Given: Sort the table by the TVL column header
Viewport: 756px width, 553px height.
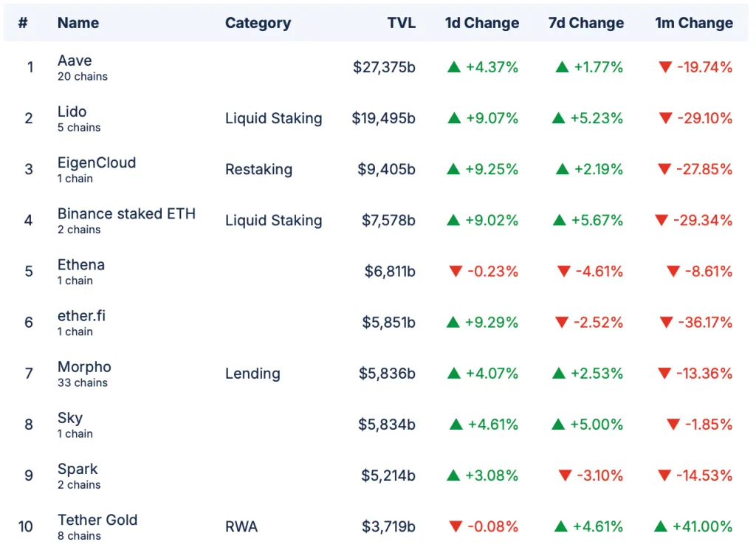Looking at the screenshot, I should [401, 23].
